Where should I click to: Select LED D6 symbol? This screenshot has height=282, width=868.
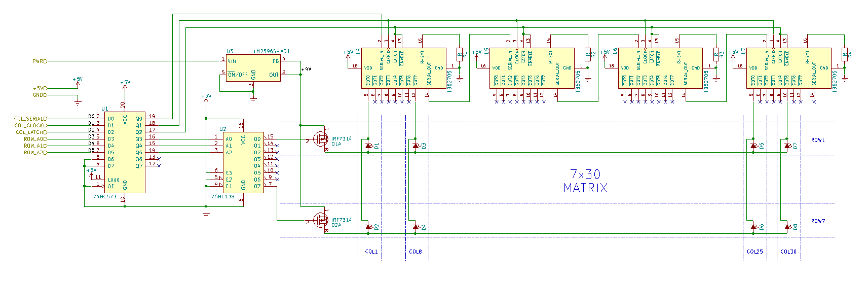pyautogui.click(x=753, y=227)
